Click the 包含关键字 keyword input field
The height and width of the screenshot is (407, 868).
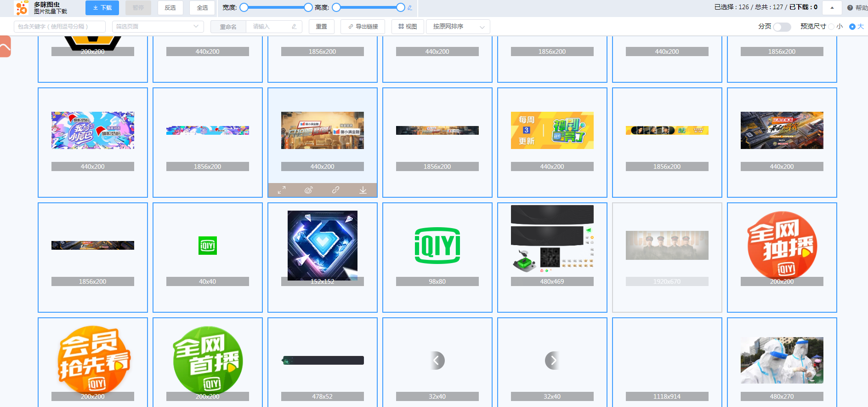[x=60, y=27]
